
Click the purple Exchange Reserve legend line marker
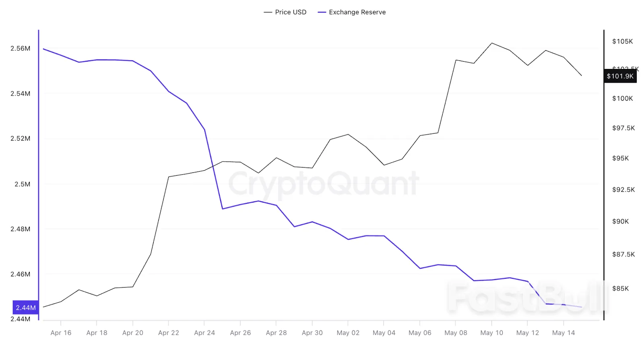click(x=322, y=12)
